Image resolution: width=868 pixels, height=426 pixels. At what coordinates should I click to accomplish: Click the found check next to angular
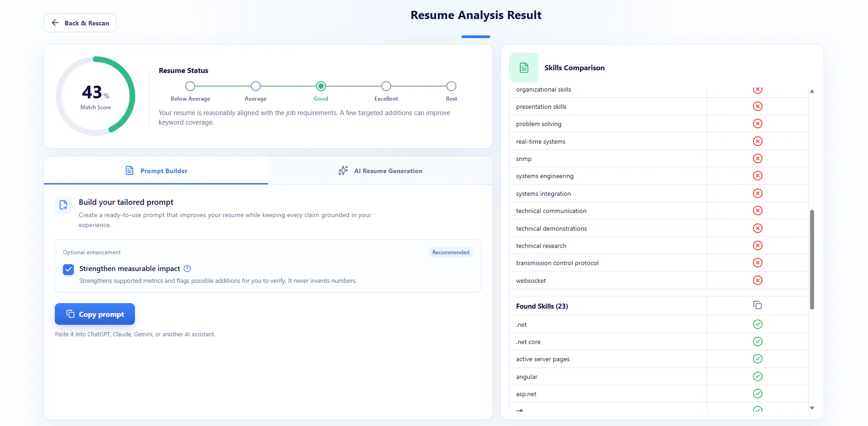pyautogui.click(x=758, y=377)
